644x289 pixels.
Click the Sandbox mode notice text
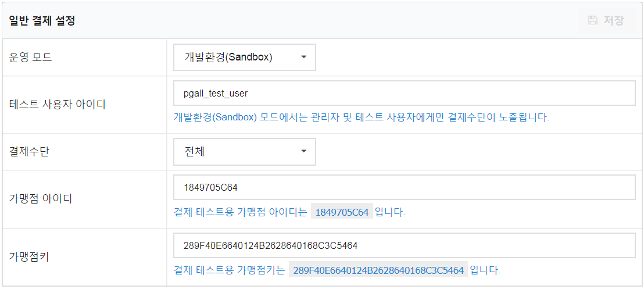(362, 117)
